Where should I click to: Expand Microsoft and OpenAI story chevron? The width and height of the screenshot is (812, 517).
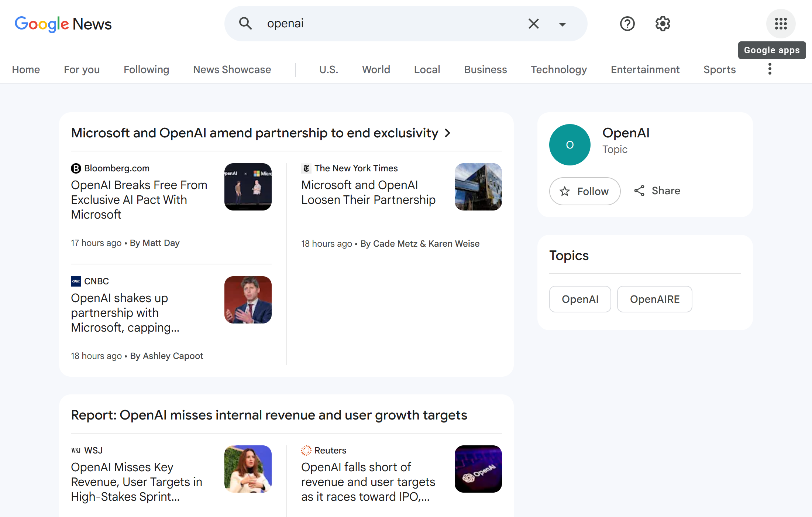[448, 133]
